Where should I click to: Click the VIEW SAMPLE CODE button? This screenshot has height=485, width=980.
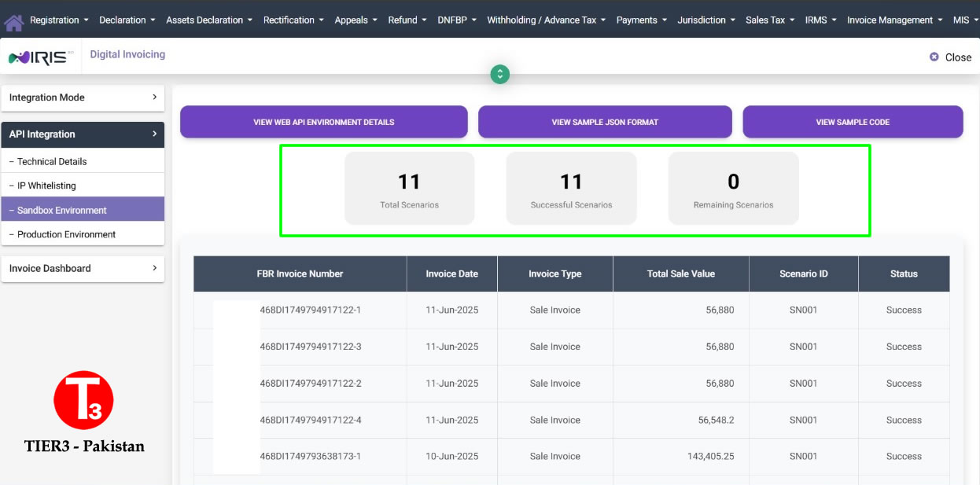click(853, 122)
